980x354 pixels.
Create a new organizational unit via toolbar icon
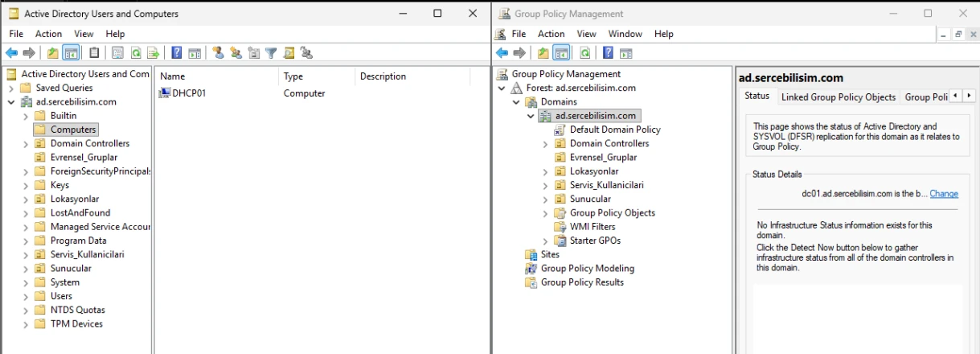click(254, 53)
